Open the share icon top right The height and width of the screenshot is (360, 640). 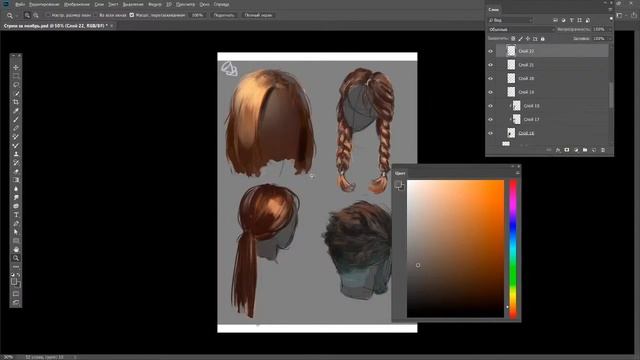(633, 15)
